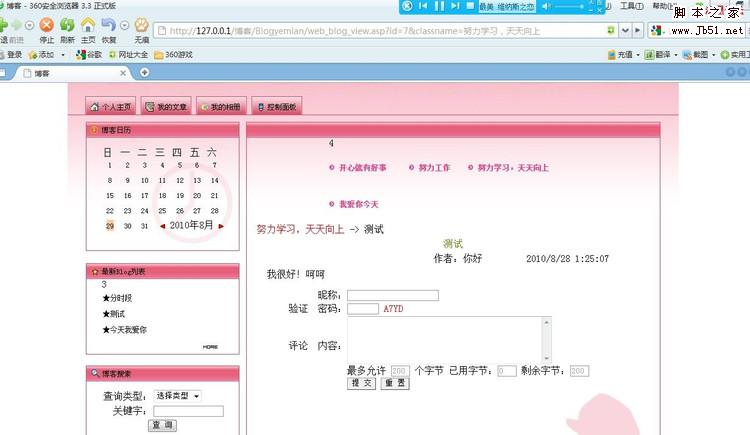This screenshot has height=435, width=750.
Task: Expand the 充值 dropdown arrow
Action: point(638,55)
